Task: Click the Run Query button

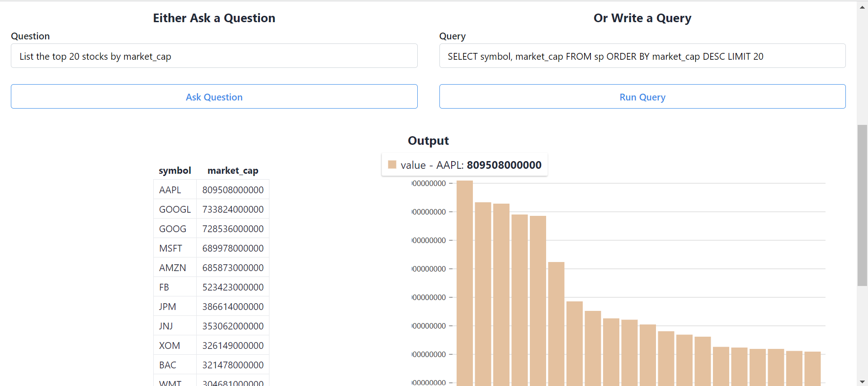Action: click(642, 96)
